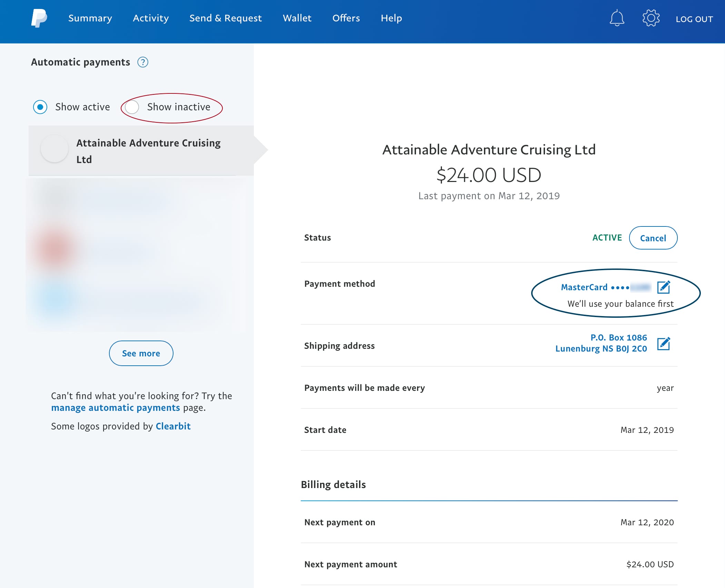
Task: Select the Show active radio button
Action: [x=40, y=107]
